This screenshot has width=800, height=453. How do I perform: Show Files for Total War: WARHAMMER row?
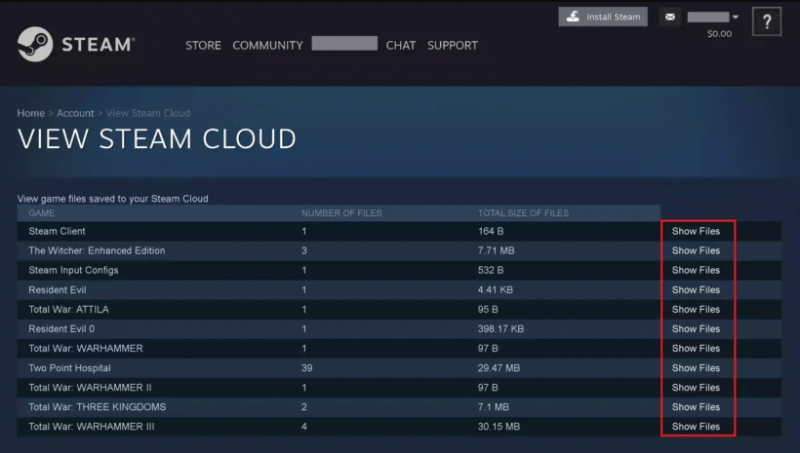(695, 348)
